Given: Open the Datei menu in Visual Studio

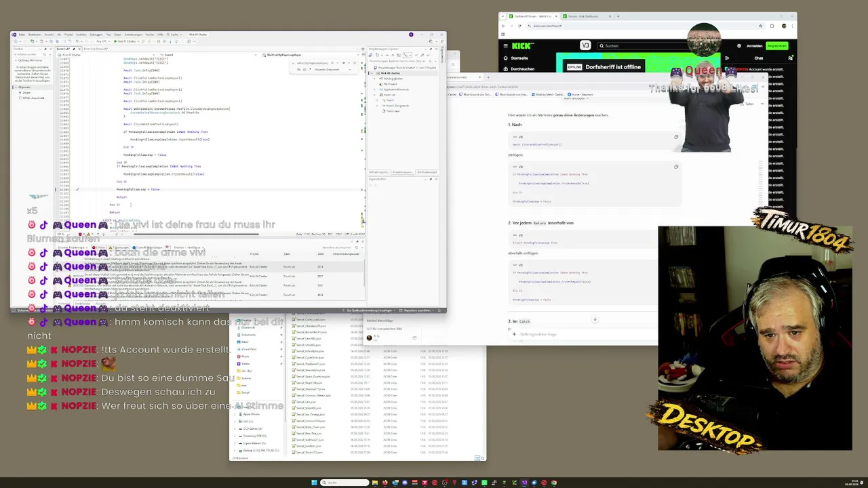Looking at the screenshot, I should tap(22, 35).
